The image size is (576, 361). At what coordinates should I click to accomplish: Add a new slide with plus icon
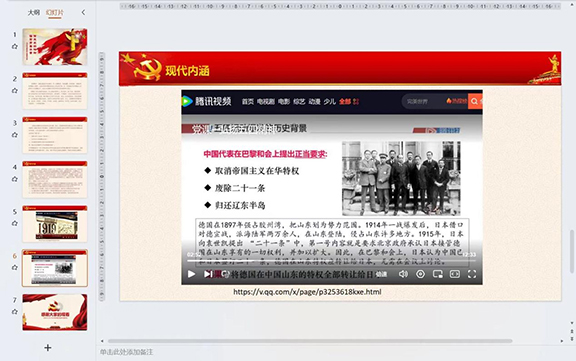pos(48,347)
